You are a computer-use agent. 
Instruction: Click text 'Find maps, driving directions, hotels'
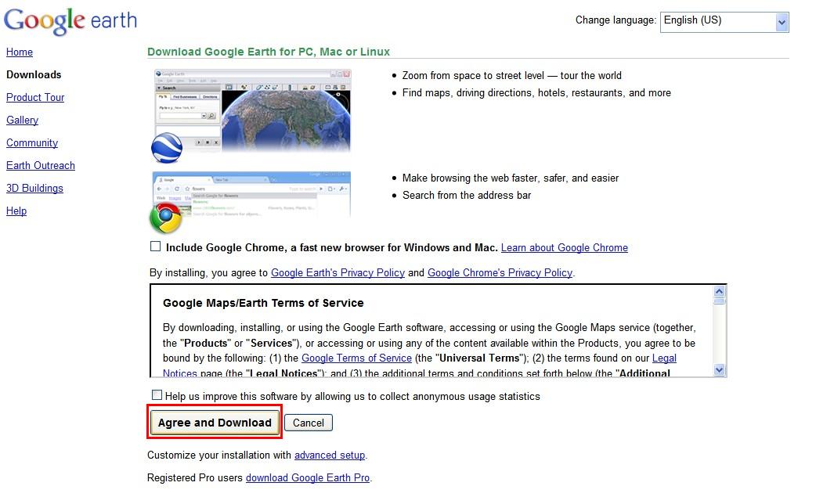point(486,92)
